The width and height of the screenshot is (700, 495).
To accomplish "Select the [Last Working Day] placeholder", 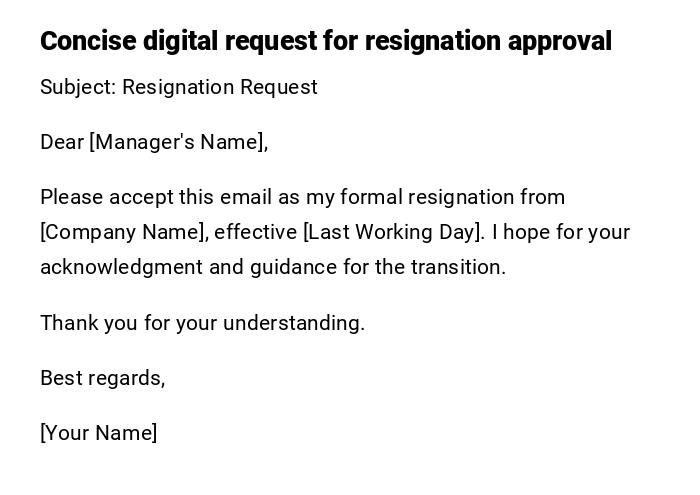I will coord(393,232).
